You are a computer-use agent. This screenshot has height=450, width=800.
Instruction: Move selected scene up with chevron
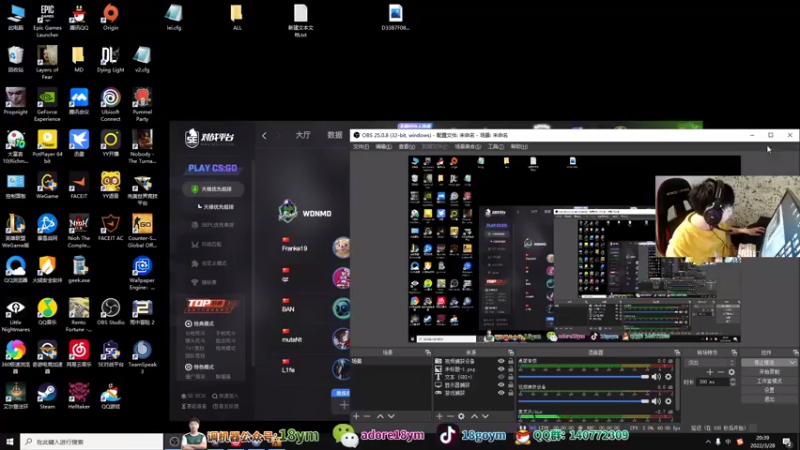pos(380,416)
